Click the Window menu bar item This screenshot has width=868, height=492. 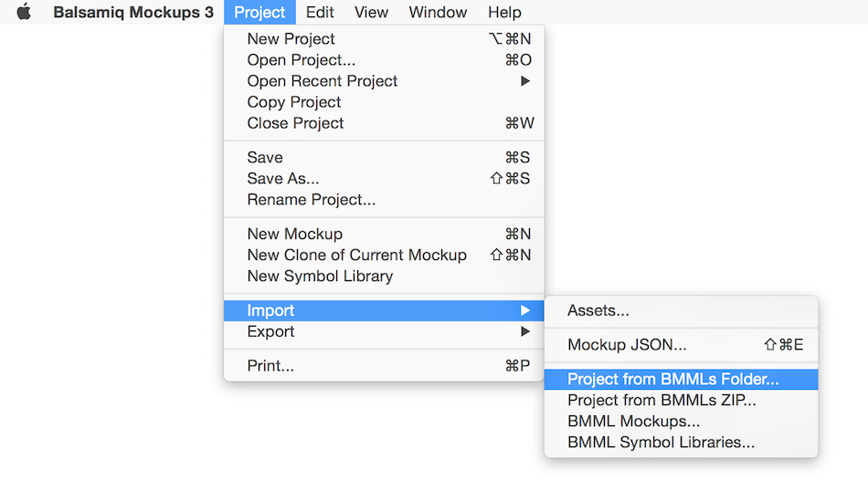(x=438, y=12)
